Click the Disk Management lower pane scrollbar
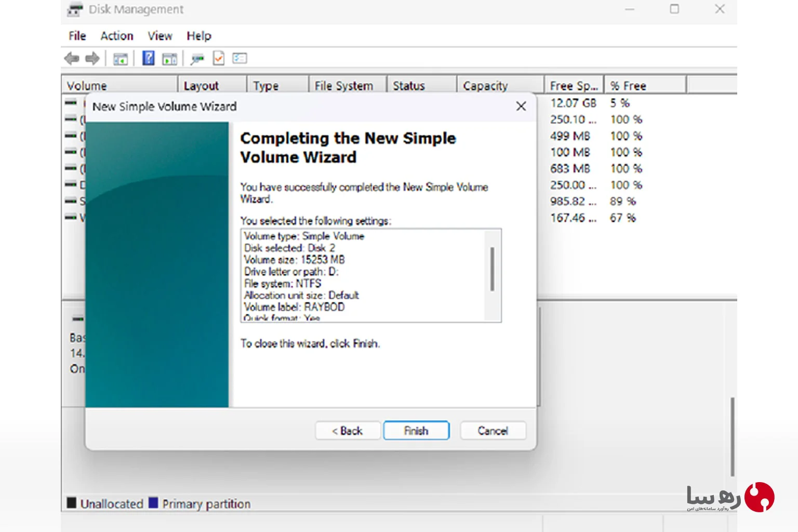798x532 pixels. [732, 436]
